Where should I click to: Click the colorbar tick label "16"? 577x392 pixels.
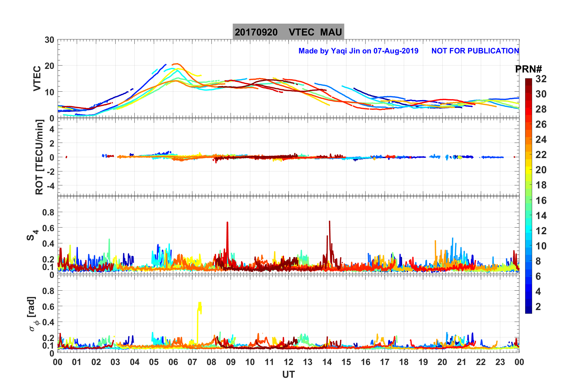541,201
